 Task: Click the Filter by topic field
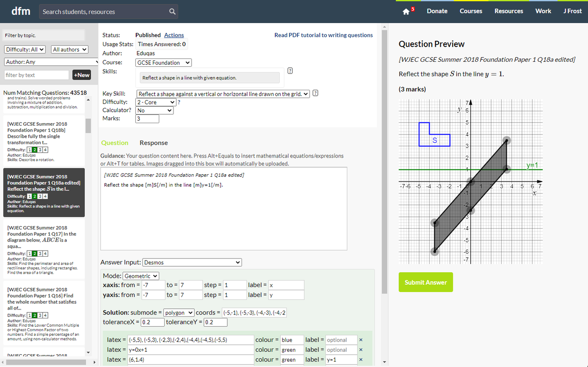tap(43, 35)
